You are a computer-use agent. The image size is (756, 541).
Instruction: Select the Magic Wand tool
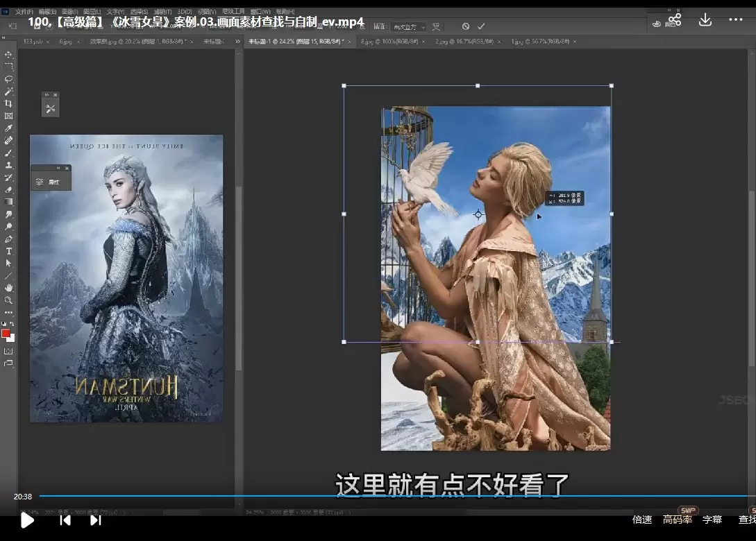coord(8,92)
